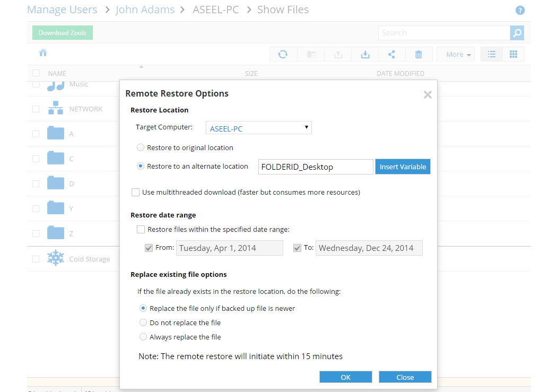Open the Target Computer dropdown
549x392 pixels.
point(258,128)
